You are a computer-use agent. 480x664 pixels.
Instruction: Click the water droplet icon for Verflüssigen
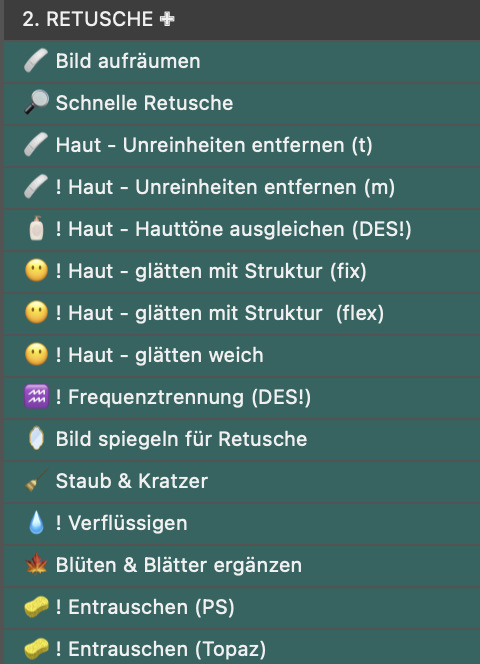(36, 523)
